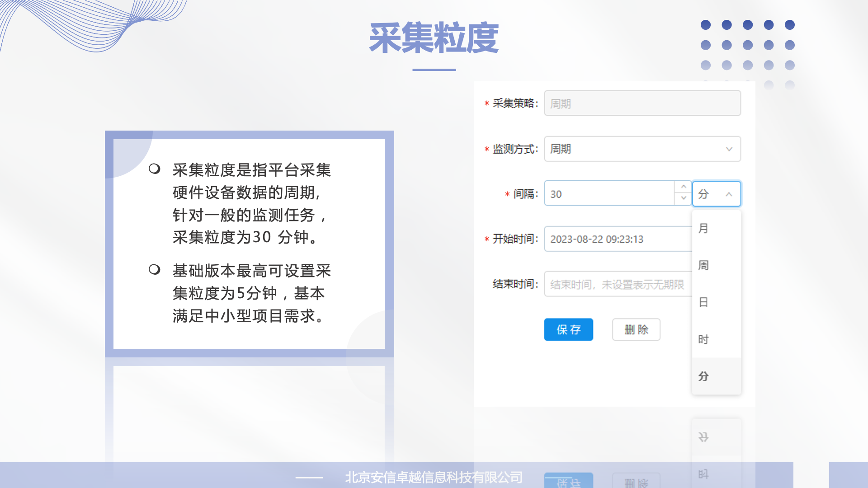Click the 保存 button
The width and height of the screenshot is (868, 488).
[568, 330]
